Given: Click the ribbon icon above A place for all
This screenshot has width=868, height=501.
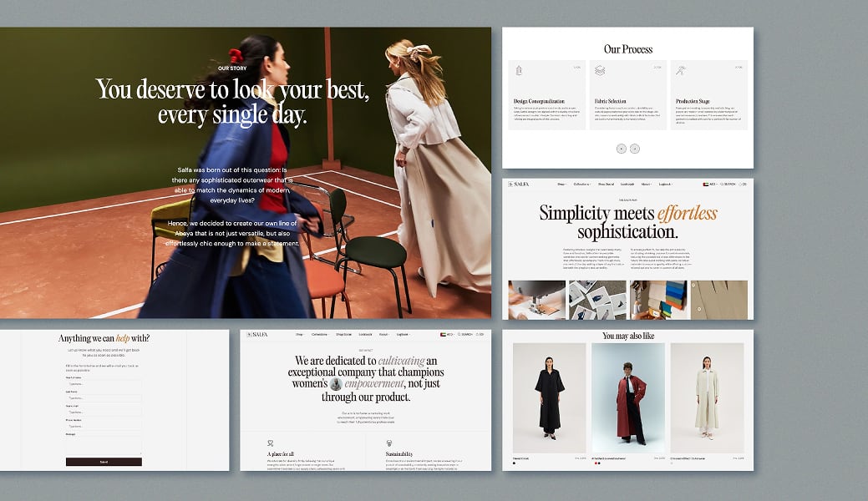Looking at the screenshot, I should click(x=270, y=443).
